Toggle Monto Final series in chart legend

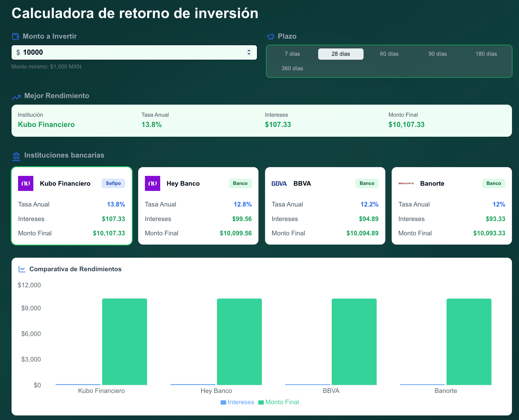[279, 402]
